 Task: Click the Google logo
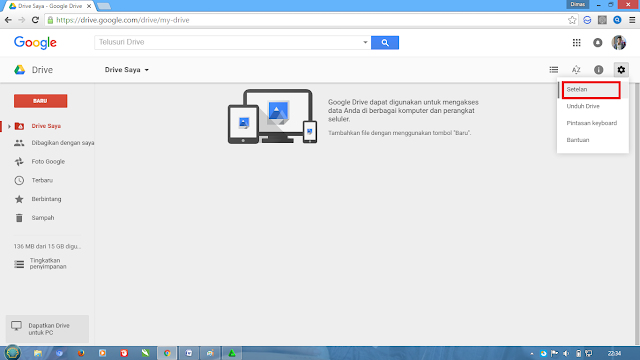35,42
